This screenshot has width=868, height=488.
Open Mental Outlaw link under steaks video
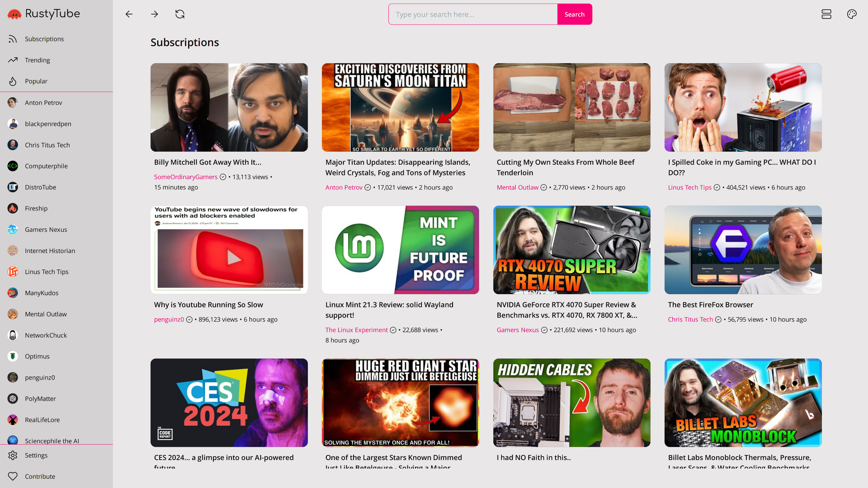tap(518, 187)
